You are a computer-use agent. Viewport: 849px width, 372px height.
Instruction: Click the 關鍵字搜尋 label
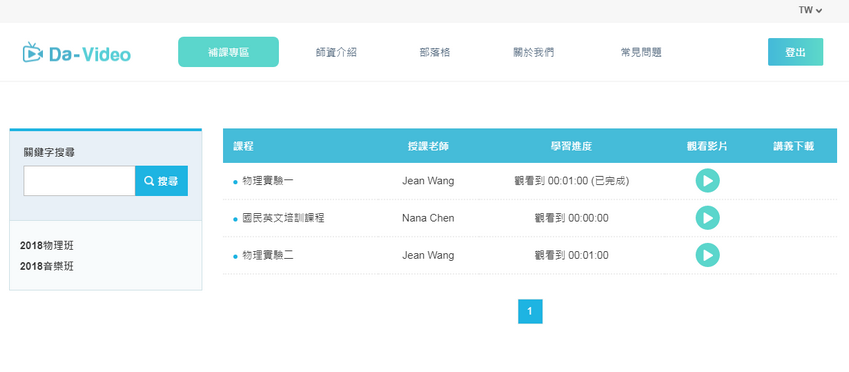(49, 153)
